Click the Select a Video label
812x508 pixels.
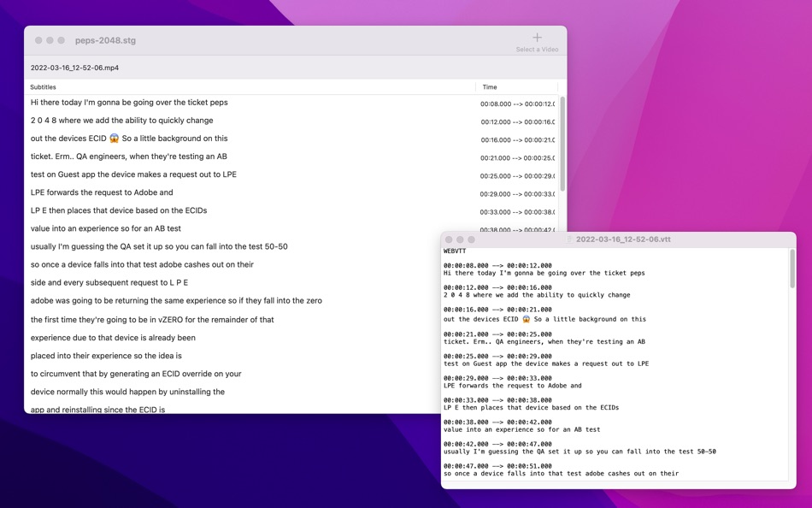(x=537, y=50)
